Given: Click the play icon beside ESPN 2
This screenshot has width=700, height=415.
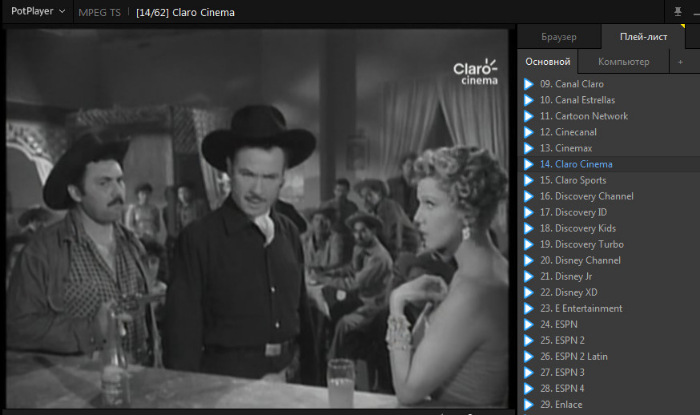Looking at the screenshot, I should click(x=529, y=340).
